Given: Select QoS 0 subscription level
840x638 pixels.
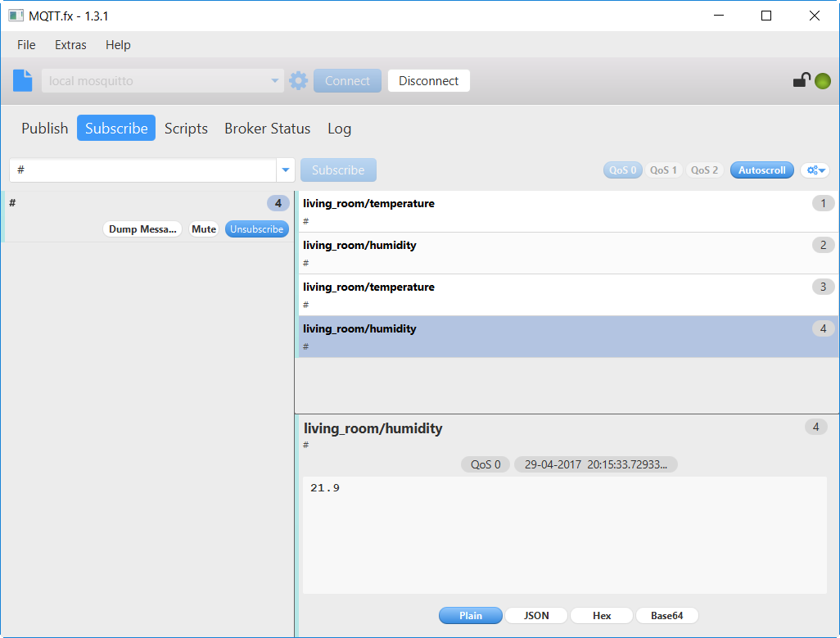Looking at the screenshot, I should click(622, 170).
